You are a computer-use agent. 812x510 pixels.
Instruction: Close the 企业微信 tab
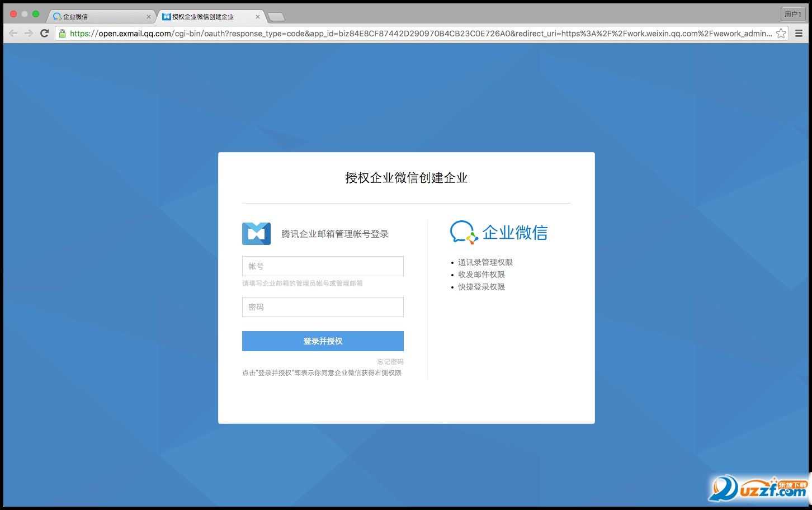pyautogui.click(x=148, y=17)
